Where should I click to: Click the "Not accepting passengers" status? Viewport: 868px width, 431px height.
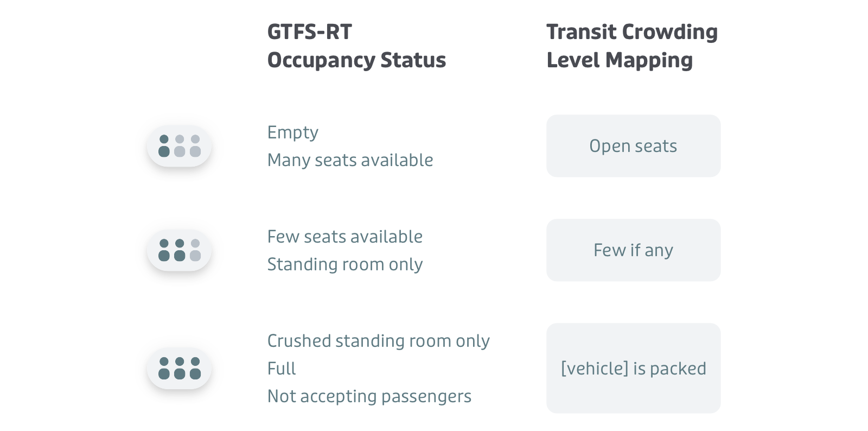click(x=369, y=396)
